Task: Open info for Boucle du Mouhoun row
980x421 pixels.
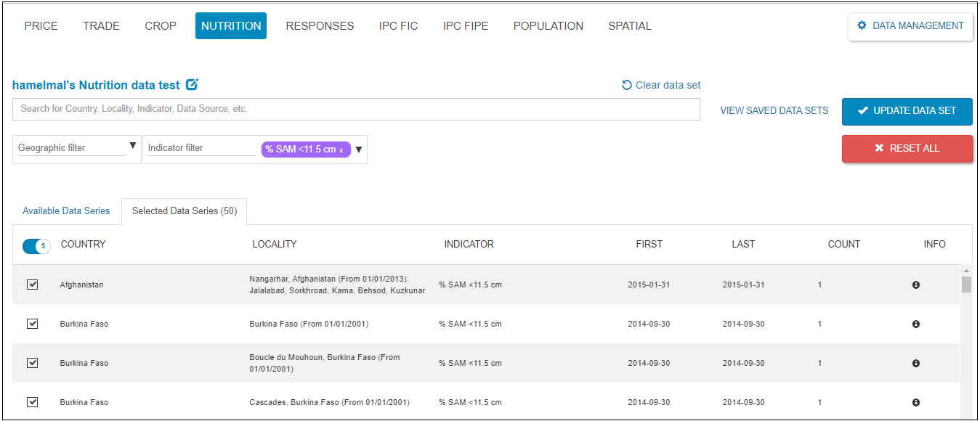Action: (915, 363)
